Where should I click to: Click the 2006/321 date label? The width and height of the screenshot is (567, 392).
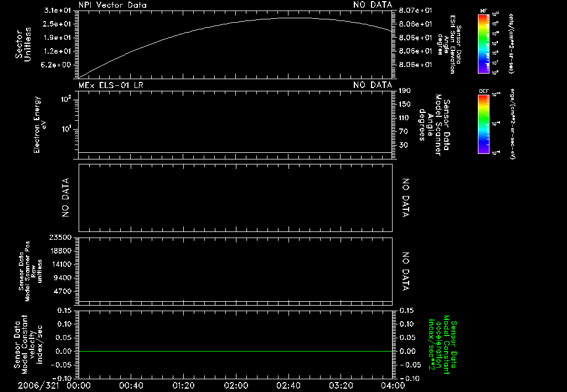point(38,385)
